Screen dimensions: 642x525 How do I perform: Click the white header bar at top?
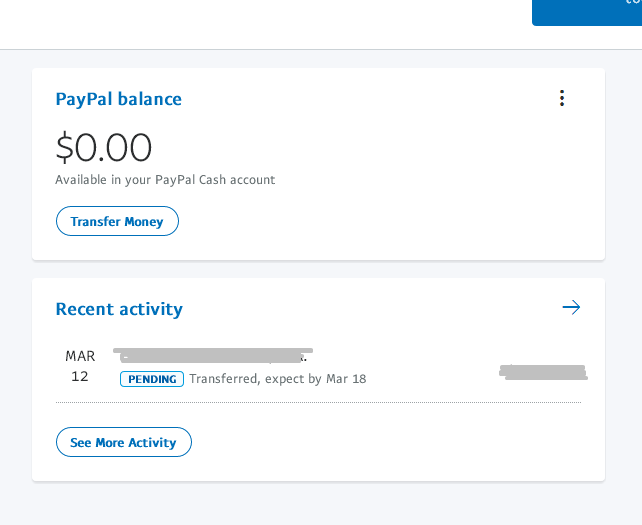(x=260, y=24)
